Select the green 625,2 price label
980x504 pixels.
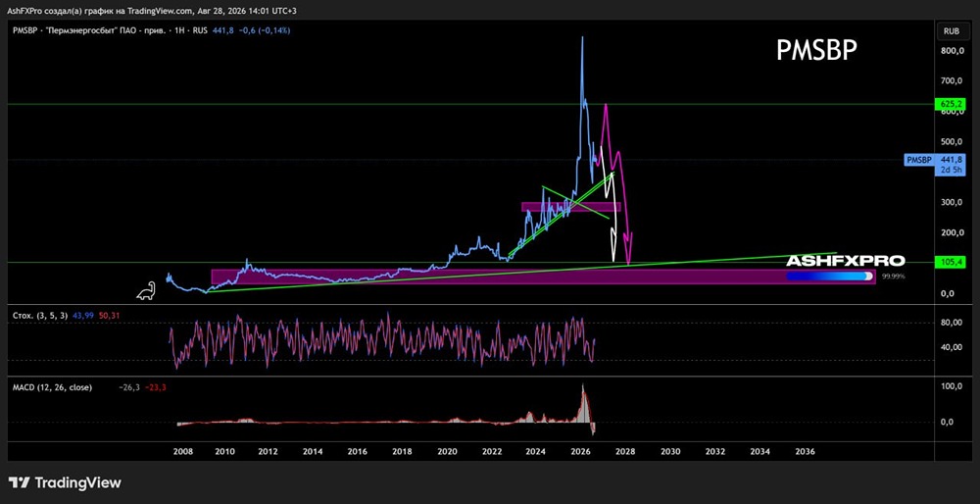tap(950, 104)
